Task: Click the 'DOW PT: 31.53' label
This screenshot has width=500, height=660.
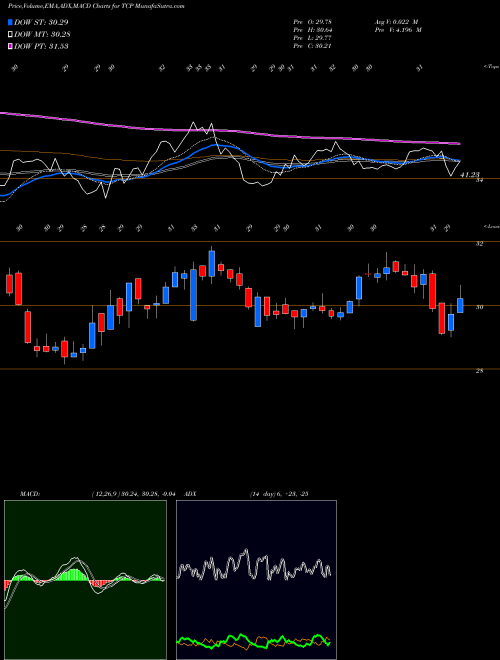Action: [x=41, y=46]
